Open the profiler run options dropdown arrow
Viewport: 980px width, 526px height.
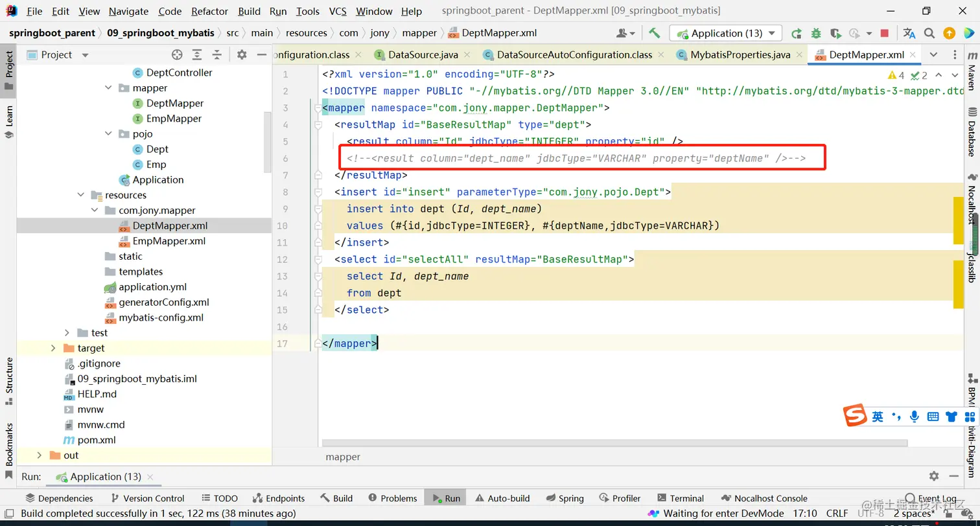869,33
